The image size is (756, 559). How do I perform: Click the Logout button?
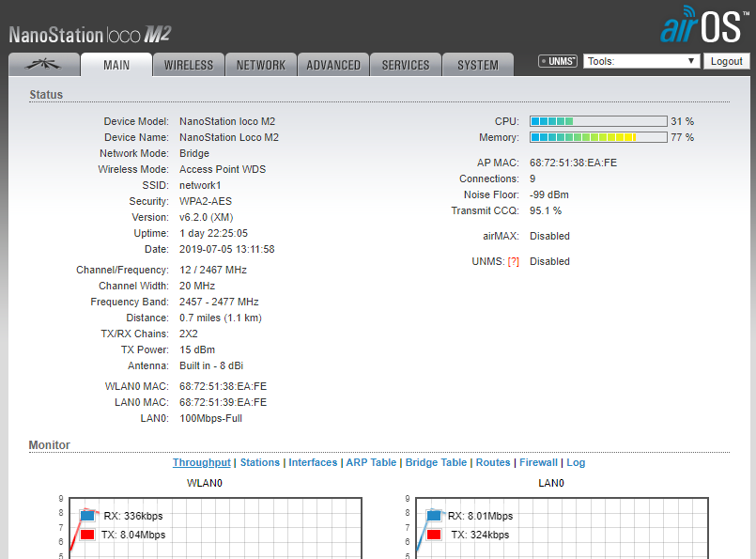[x=727, y=61]
